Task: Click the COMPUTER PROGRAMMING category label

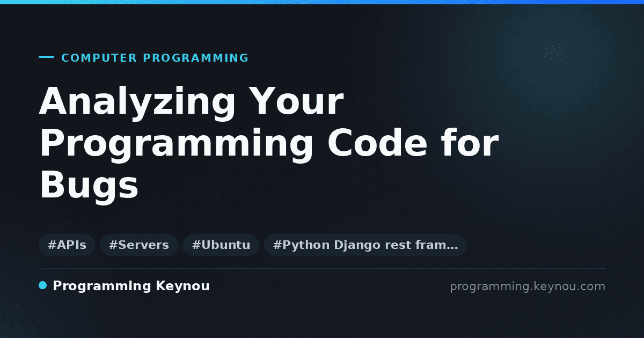Action: coord(155,58)
